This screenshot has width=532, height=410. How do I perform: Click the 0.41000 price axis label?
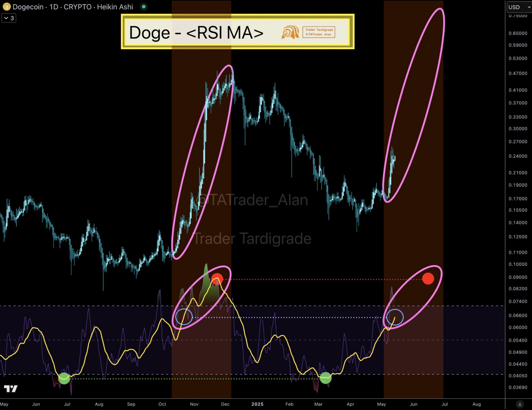coord(518,90)
